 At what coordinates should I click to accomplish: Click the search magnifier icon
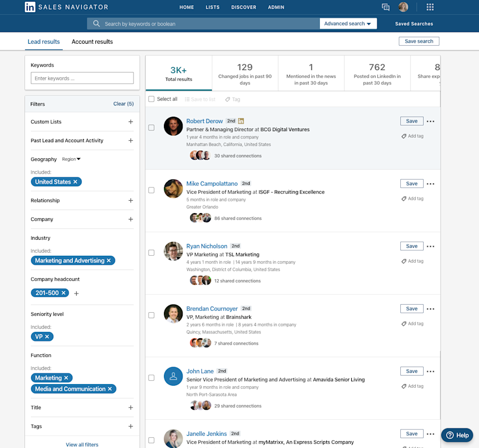[96, 23]
